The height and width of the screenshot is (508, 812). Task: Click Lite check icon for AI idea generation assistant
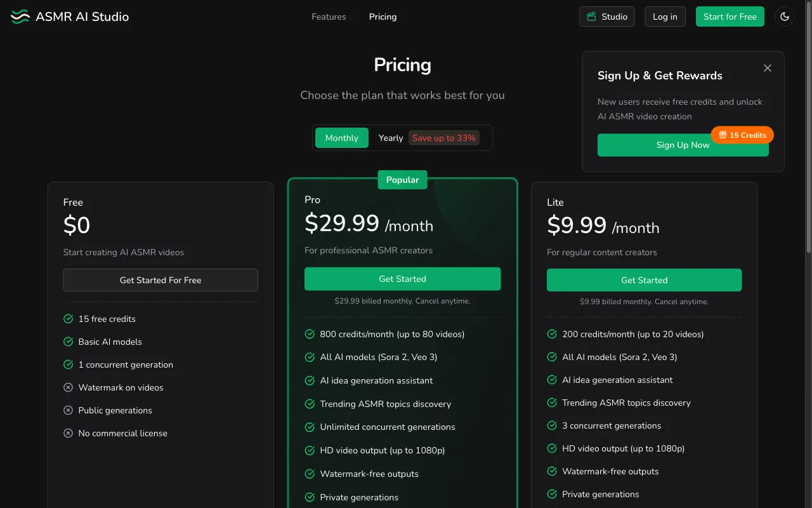point(552,380)
